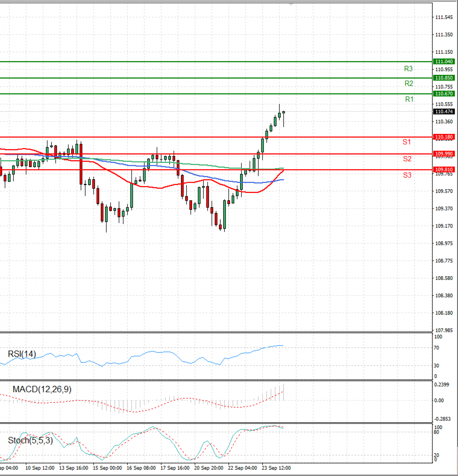Select the 110.180 red price tag

(x=444, y=137)
